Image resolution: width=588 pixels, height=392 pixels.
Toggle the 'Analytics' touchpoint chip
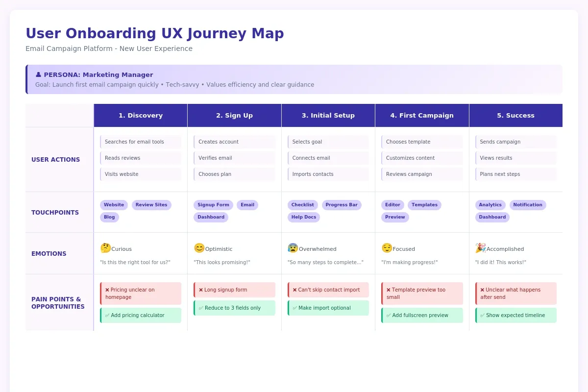click(x=490, y=205)
